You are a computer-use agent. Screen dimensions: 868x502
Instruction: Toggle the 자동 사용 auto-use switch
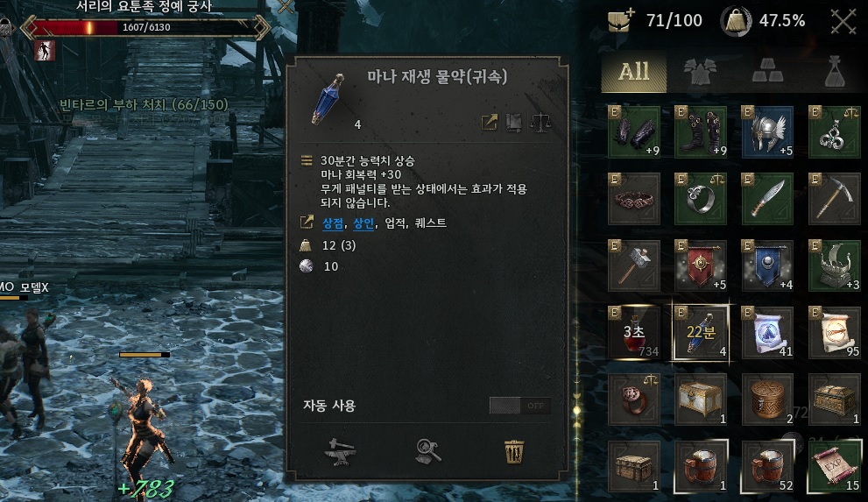pos(519,406)
